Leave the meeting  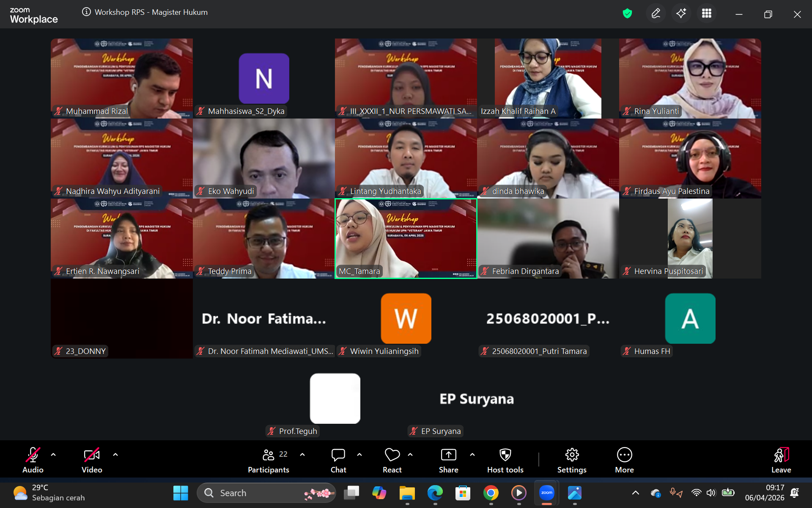pyautogui.click(x=781, y=460)
